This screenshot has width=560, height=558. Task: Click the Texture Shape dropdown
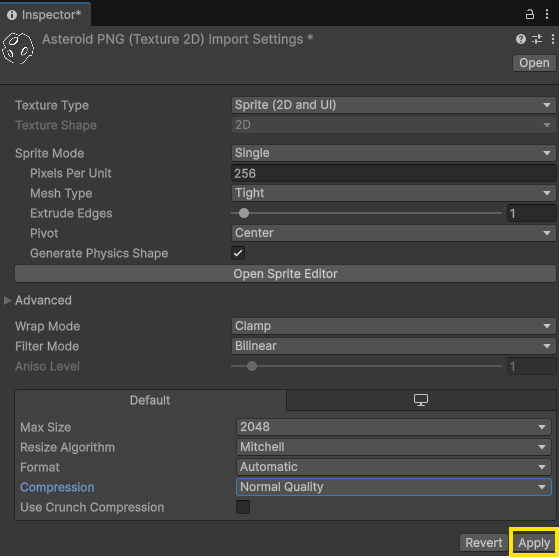[394, 125]
